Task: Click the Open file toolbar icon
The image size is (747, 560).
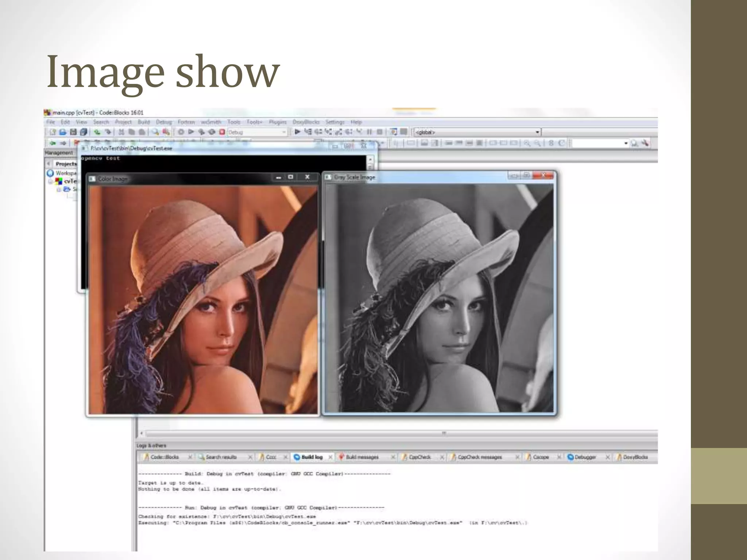Action: (x=63, y=132)
